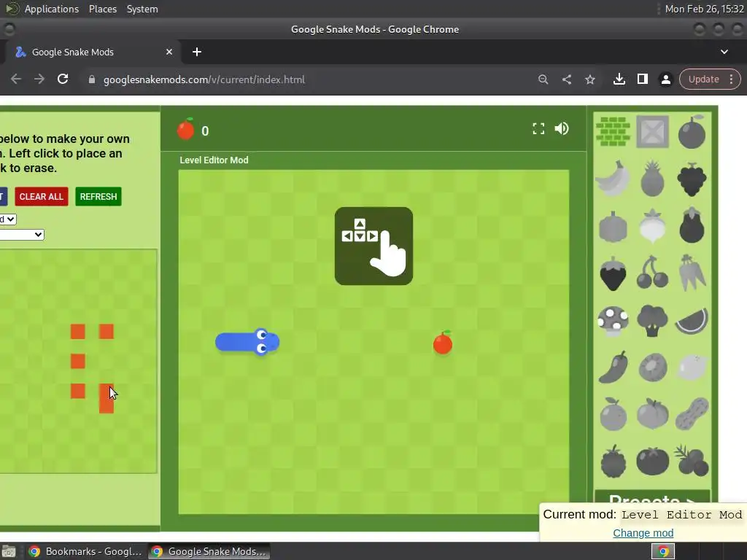Screen dimensions: 747x560
Task: Close the Google Snake Mods tab
Action: click(169, 52)
